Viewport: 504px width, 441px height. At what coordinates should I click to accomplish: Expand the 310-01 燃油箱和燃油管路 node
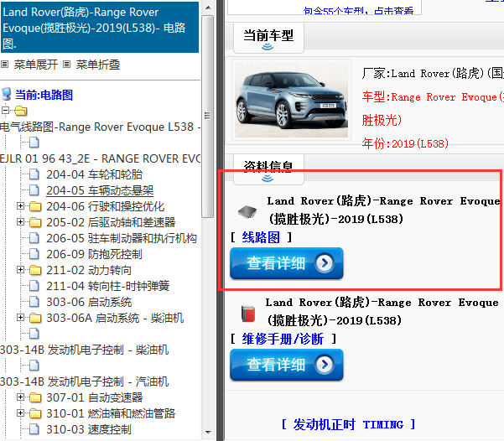point(21,413)
